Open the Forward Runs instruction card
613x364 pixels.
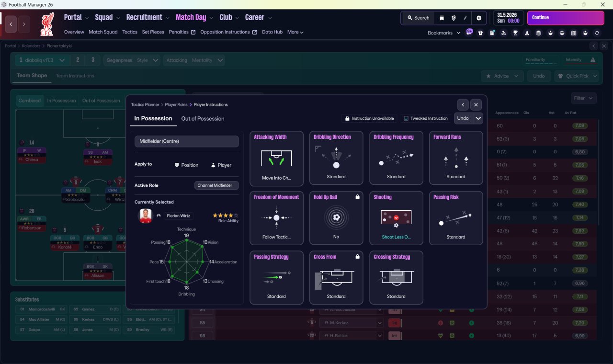point(456,158)
